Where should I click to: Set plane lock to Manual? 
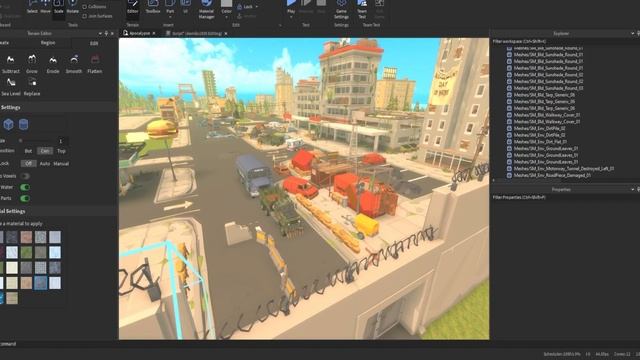click(x=61, y=164)
